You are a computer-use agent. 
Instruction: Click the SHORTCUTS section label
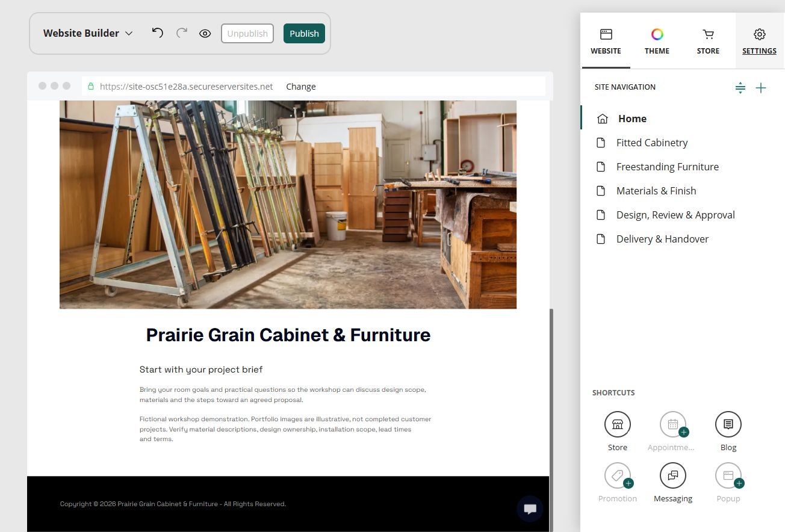(x=613, y=393)
